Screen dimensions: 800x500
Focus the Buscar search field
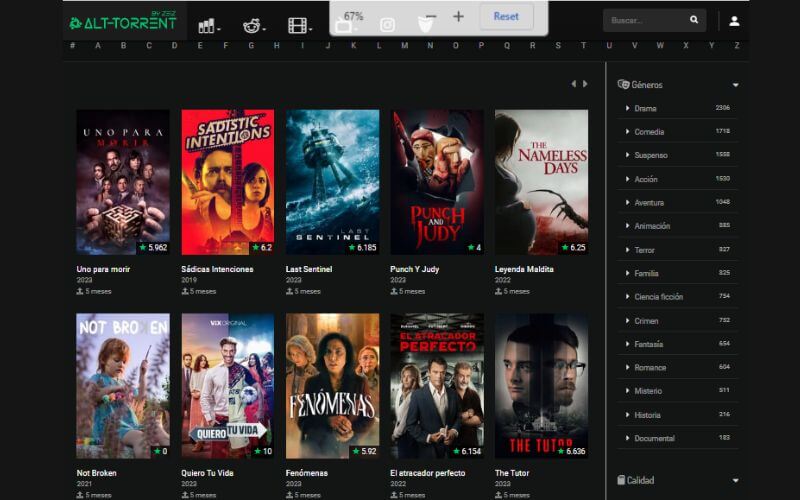coord(643,20)
